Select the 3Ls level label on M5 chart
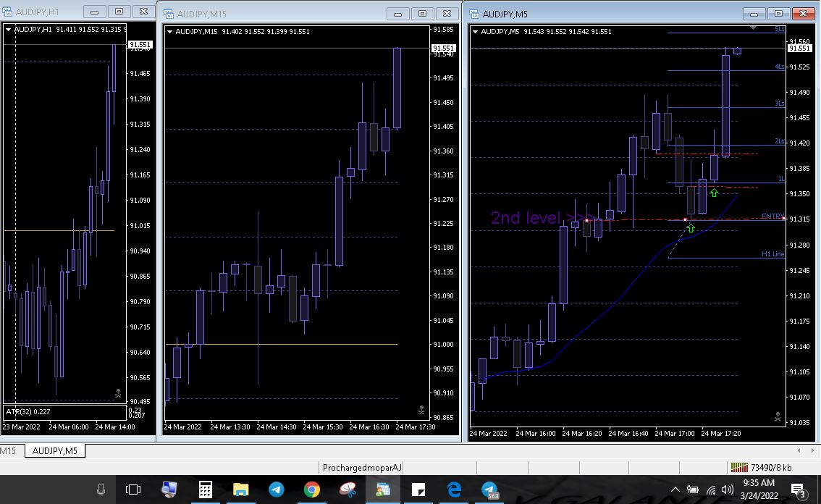The width and height of the screenshot is (821, 504). (x=779, y=104)
